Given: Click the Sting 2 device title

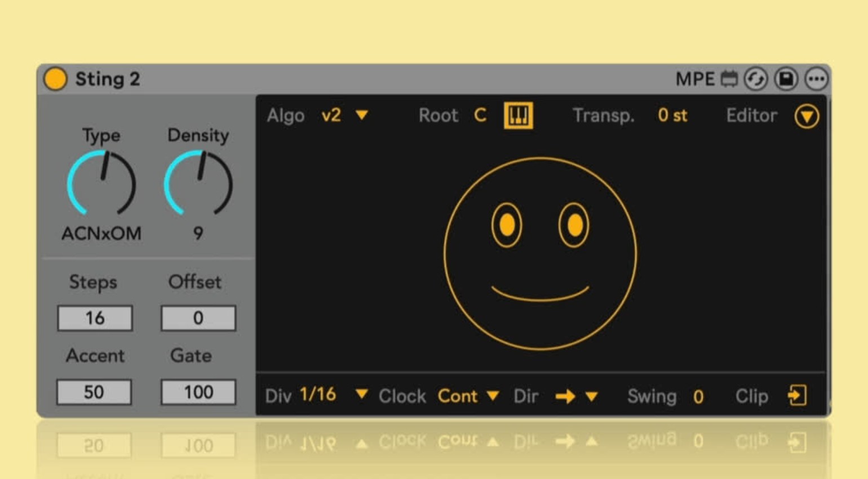Looking at the screenshot, I should [x=108, y=79].
